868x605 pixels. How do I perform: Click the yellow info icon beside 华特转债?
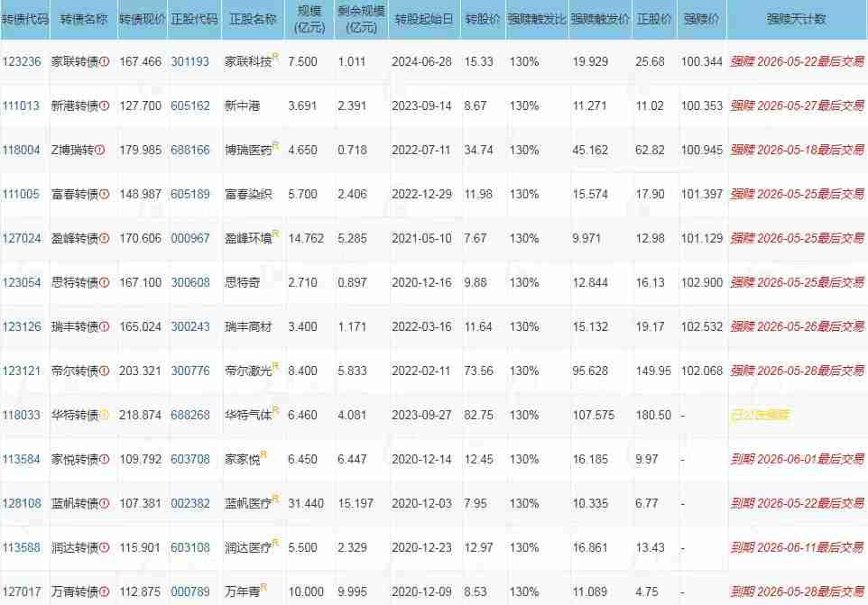[x=105, y=415]
